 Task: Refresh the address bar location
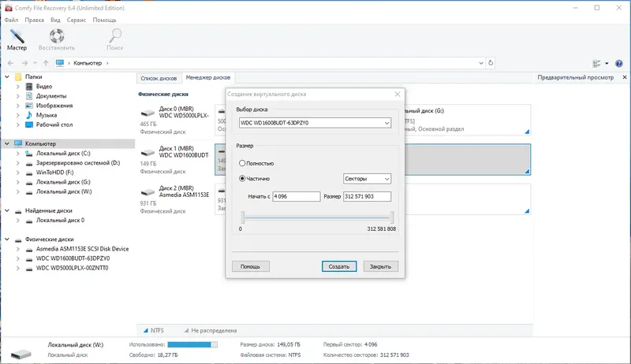point(491,63)
